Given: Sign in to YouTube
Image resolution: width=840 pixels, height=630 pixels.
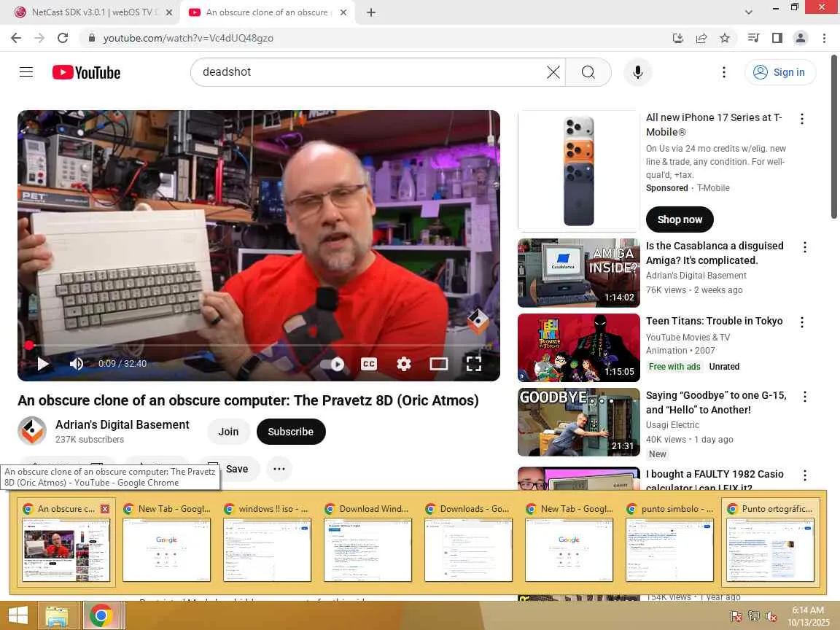Looking at the screenshot, I should point(780,72).
